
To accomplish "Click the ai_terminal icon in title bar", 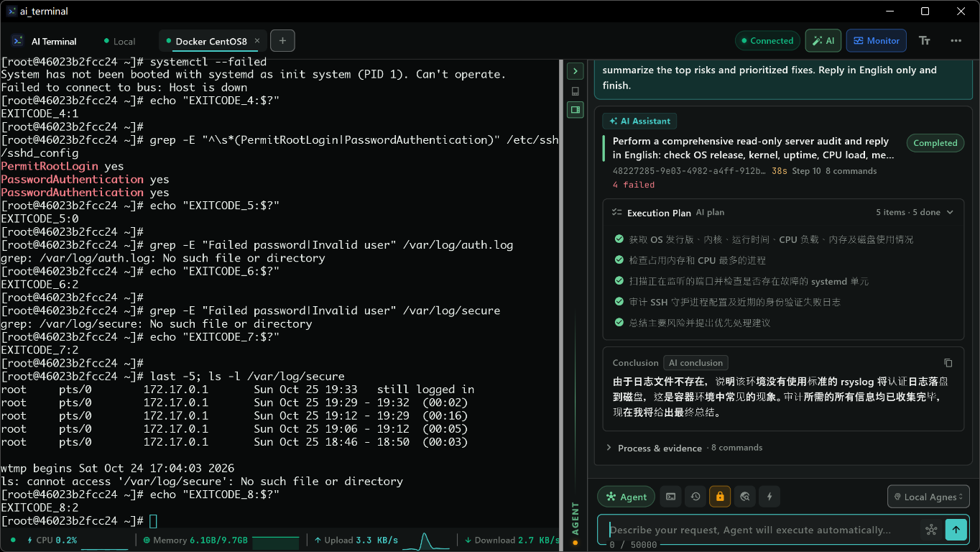I will pos(11,11).
